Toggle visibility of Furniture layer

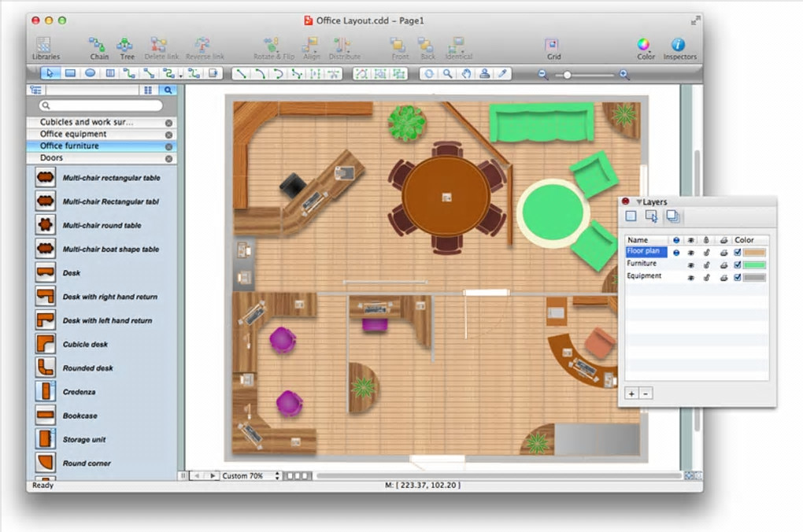coord(691,264)
